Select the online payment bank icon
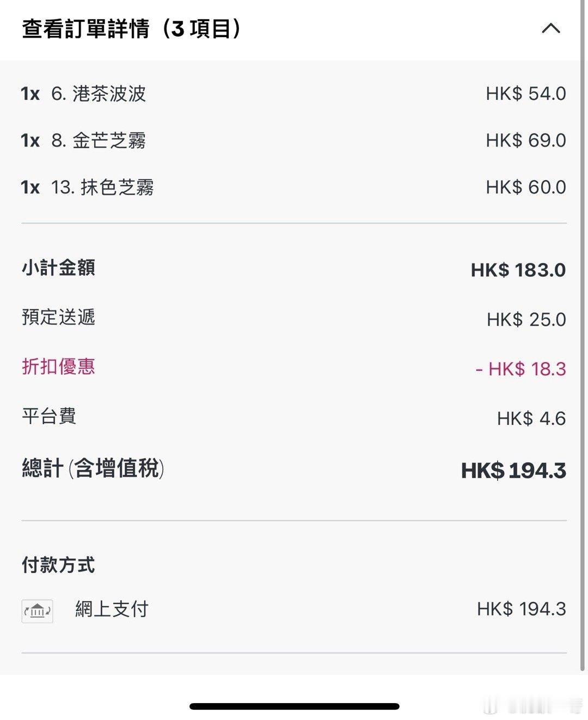The width and height of the screenshot is (588, 720). click(x=37, y=611)
